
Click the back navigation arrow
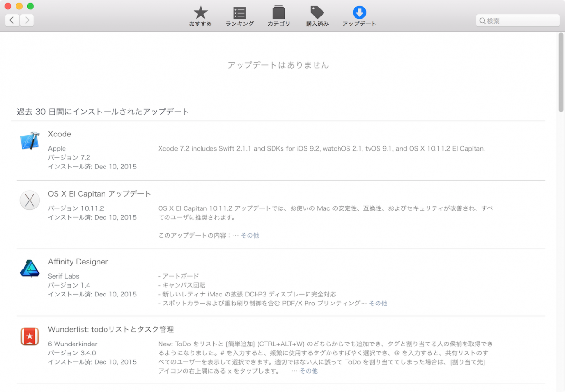(12, 20)
